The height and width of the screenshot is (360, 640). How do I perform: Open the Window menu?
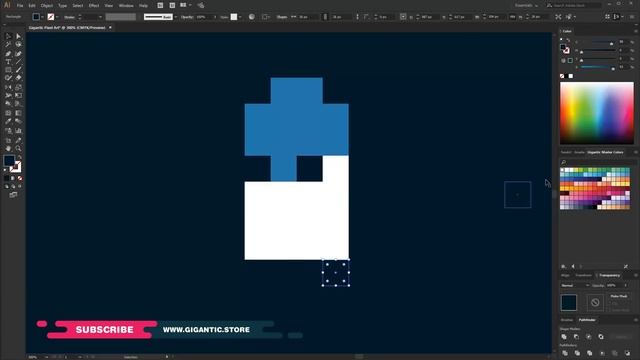tap(126, 6)
